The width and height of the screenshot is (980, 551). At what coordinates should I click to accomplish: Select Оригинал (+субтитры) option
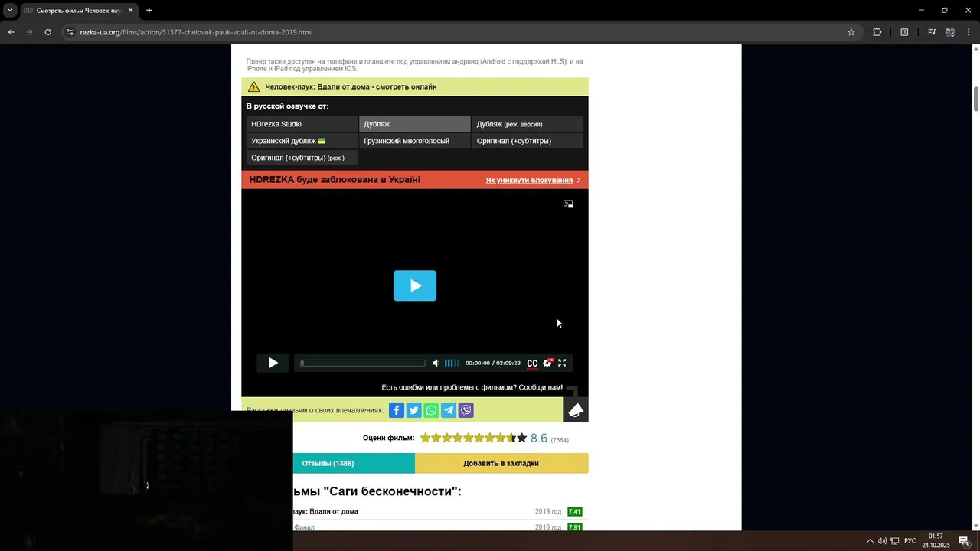pyautogui.click(x=528, y=141)
